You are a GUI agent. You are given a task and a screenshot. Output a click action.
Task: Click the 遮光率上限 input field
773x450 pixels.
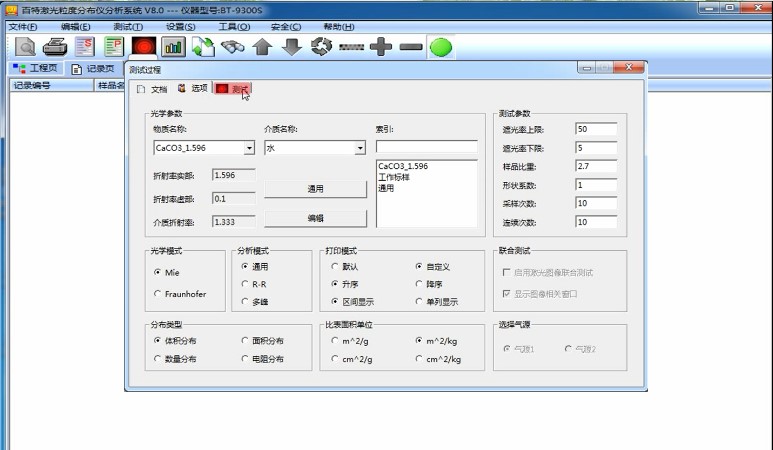[x=596, y=130]
